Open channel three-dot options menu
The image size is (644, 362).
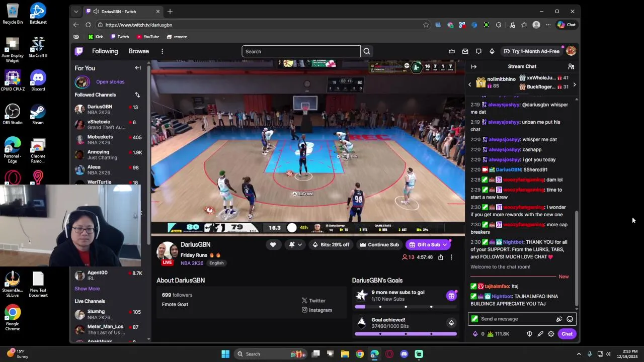451,257
